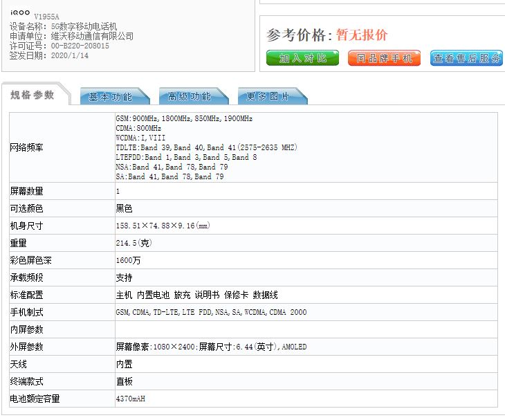
Task: Click the 标准配置 row label
Action: [26, 295]
